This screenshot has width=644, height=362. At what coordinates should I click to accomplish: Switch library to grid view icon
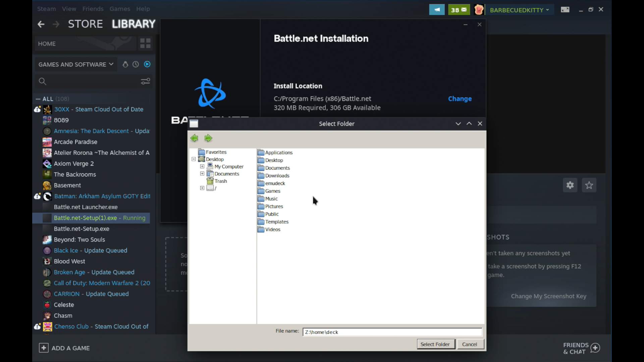click(145, 43)
